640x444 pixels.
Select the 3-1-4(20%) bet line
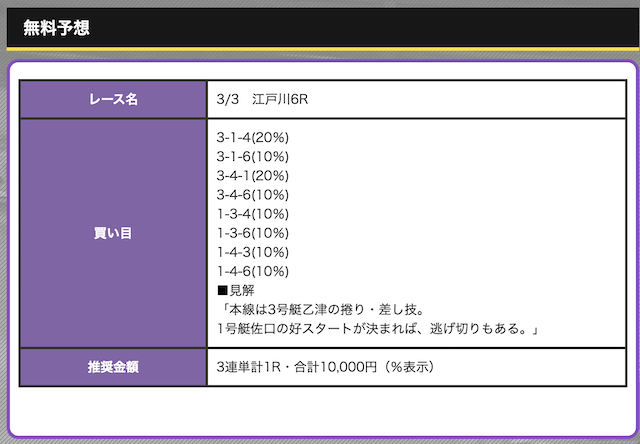coord(252,137)
